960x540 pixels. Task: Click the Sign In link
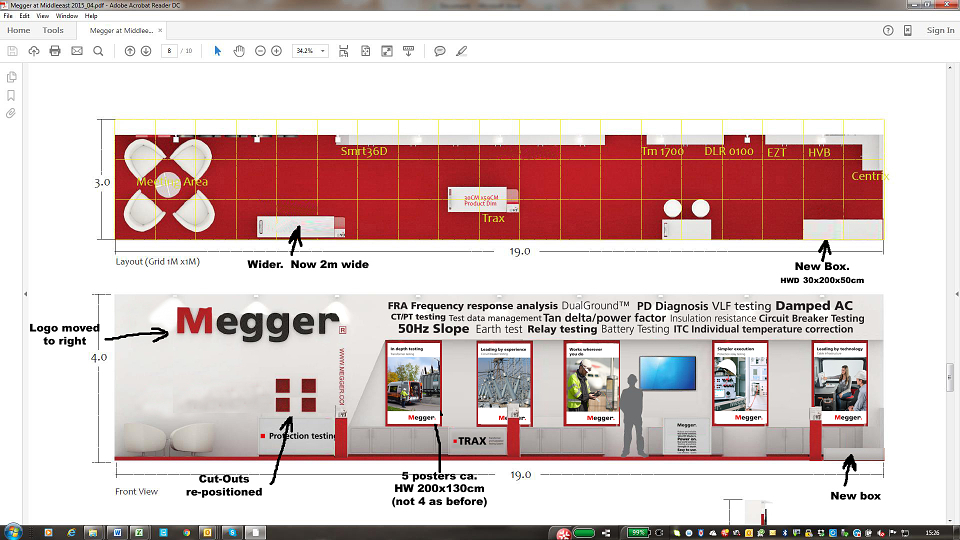pos(940,30)
